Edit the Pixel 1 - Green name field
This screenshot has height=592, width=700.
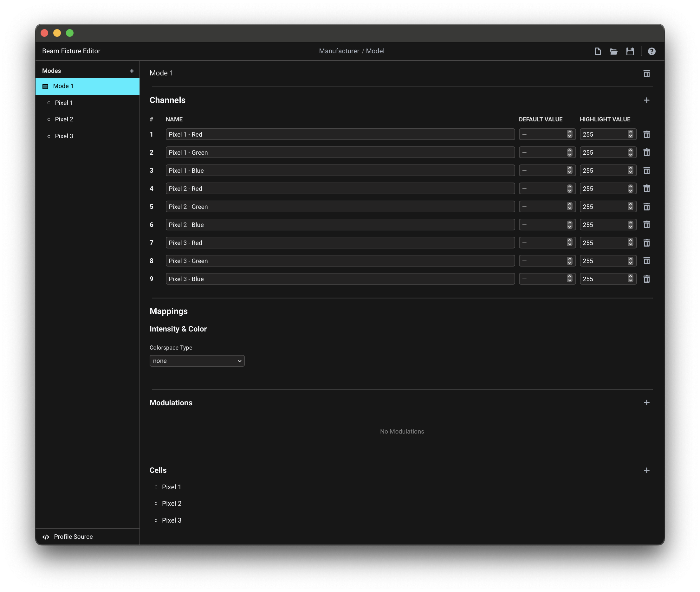click(x=340, y=152)
